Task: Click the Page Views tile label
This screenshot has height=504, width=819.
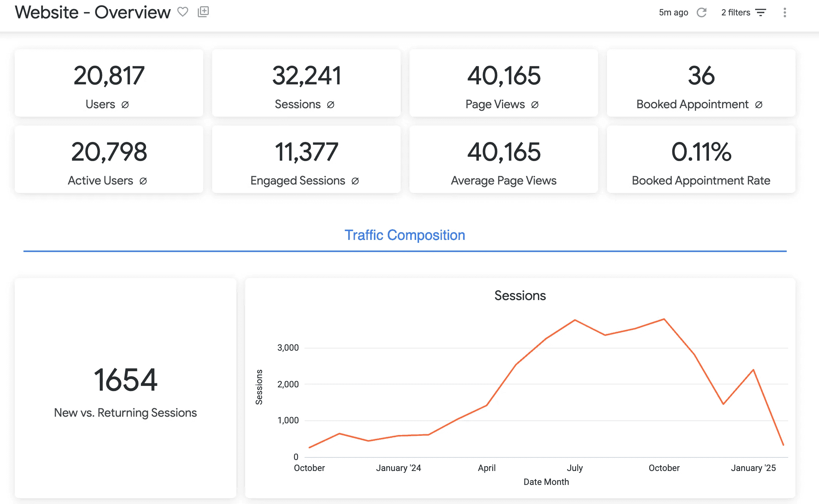Action: pyautogui.click(x=495, y=105)
